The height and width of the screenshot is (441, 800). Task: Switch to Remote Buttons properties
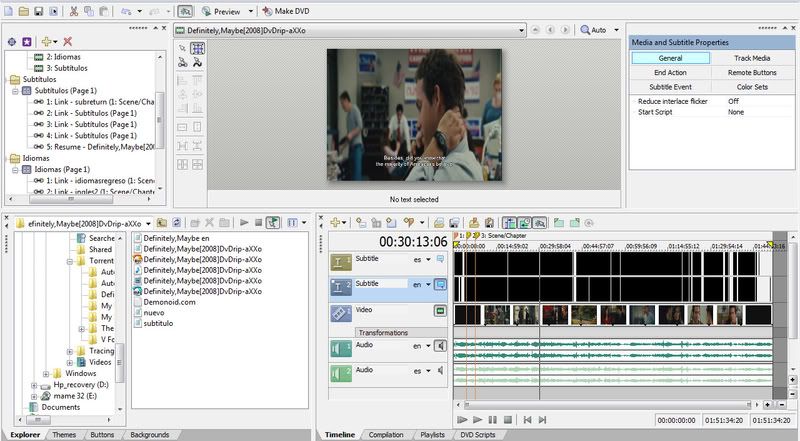click(752, 72)
